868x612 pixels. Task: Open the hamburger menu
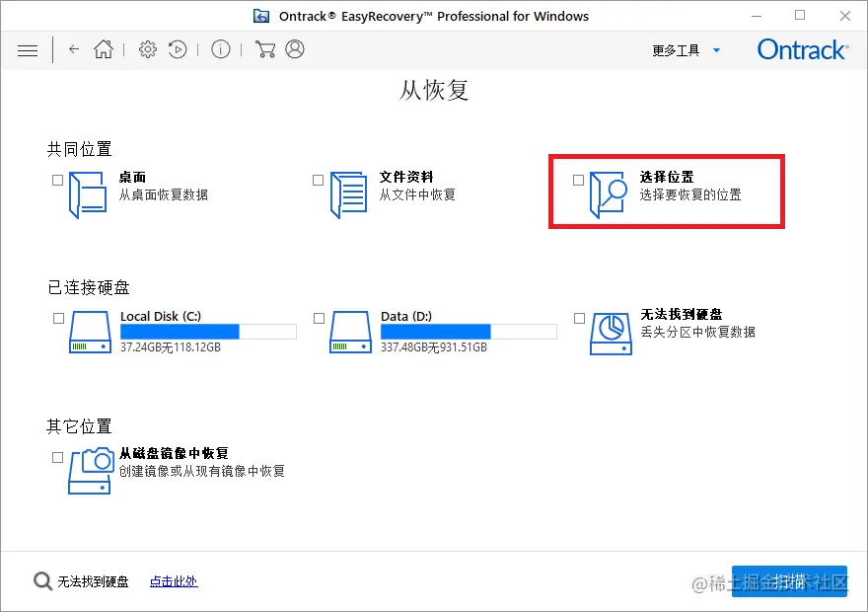point(28,51)
